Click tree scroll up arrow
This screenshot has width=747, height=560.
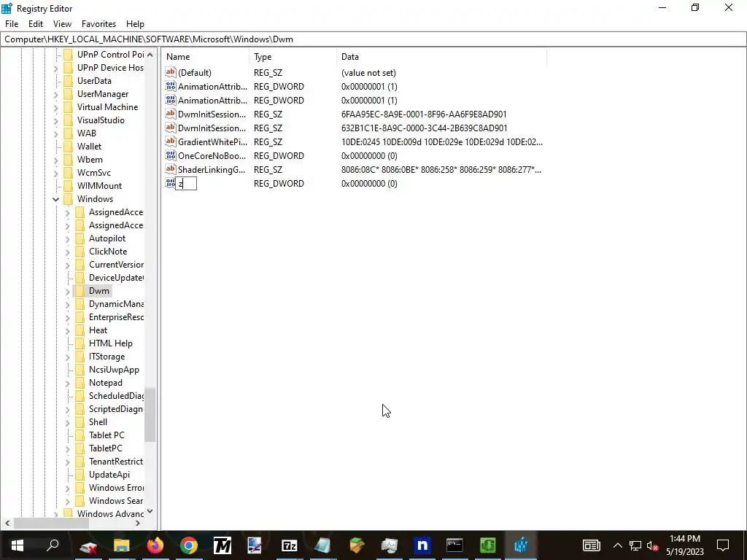pyautogui.click(x=150, y=55)
